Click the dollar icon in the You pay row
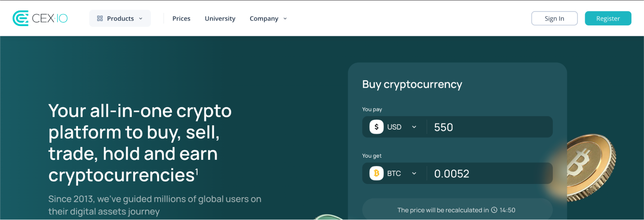The image size is (644, 220). tap(376, 127)
